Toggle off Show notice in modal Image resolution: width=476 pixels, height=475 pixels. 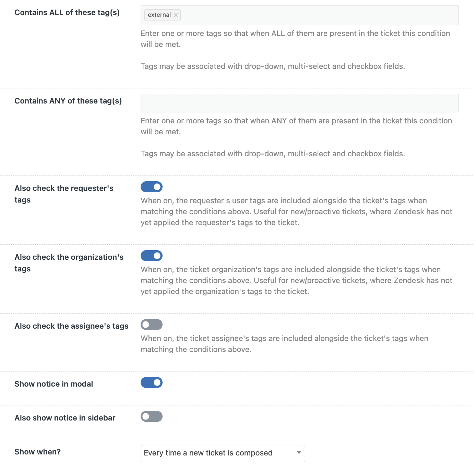click(x=152, y=382)
